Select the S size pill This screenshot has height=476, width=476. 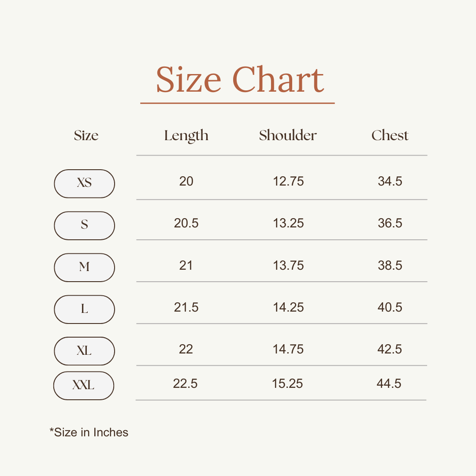click(x=84, y=225)
